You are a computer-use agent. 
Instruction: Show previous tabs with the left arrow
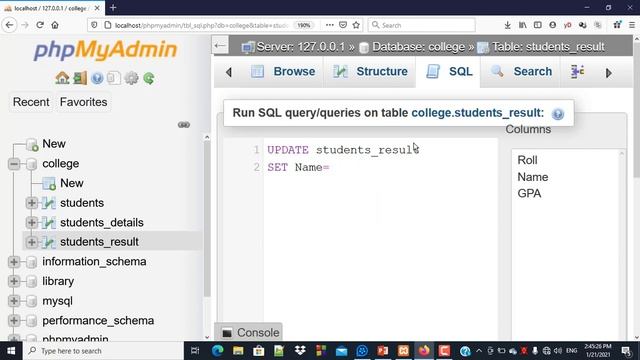tap(229, 73)
